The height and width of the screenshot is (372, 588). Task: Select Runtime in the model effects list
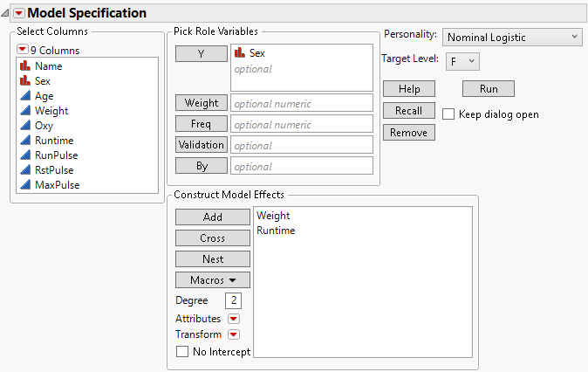point(276,231)
